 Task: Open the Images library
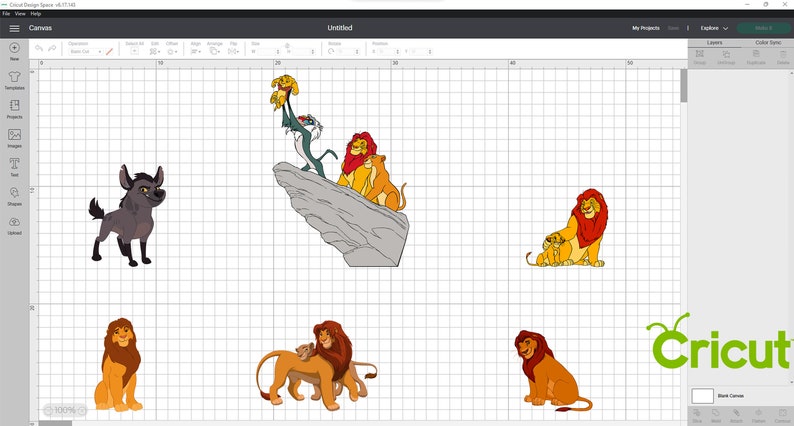tap(14, 138)
